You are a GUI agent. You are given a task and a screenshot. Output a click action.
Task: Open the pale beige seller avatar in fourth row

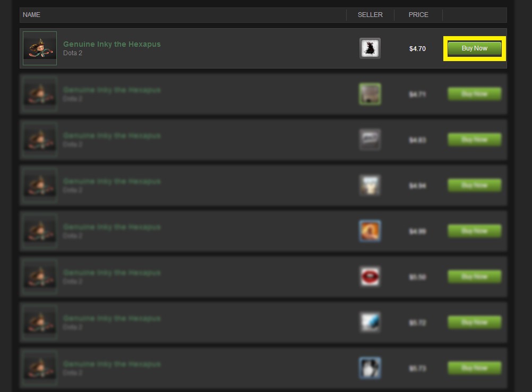pos(370,185)
